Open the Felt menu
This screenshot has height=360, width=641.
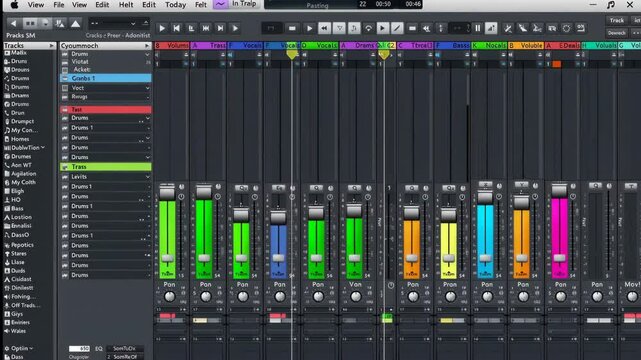coord(201,5)
